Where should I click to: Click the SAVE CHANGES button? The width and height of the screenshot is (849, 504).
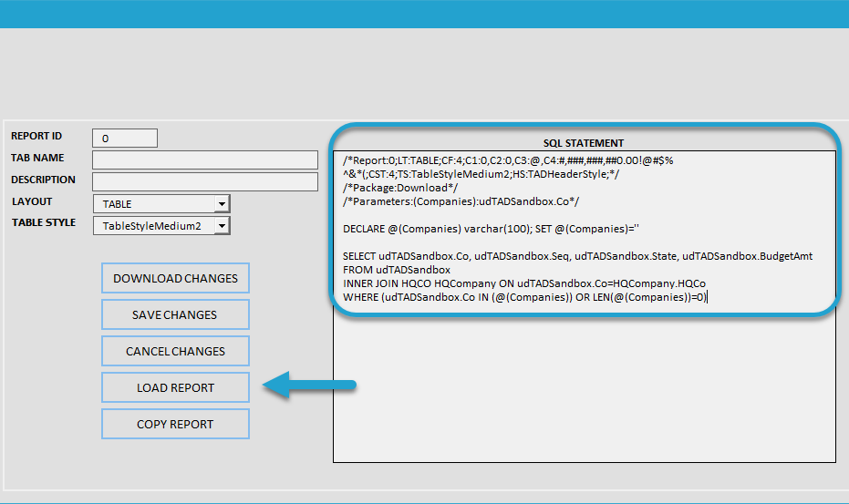(x=175, y=314)
